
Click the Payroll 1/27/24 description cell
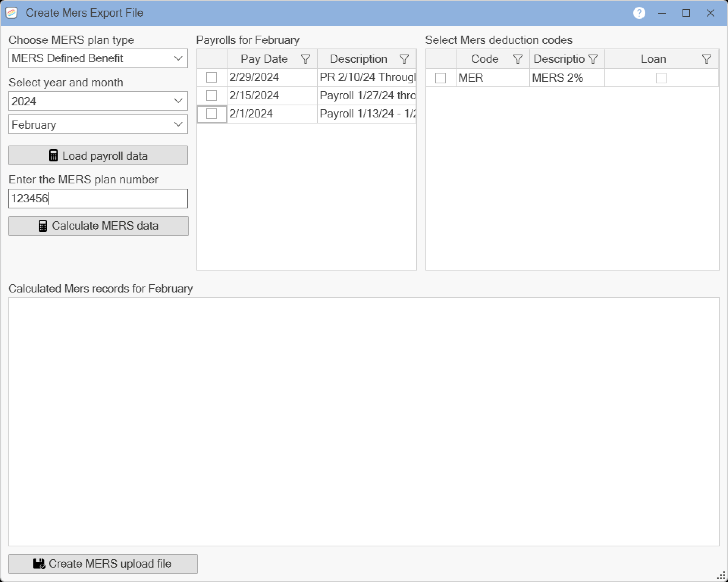[367, 95]
